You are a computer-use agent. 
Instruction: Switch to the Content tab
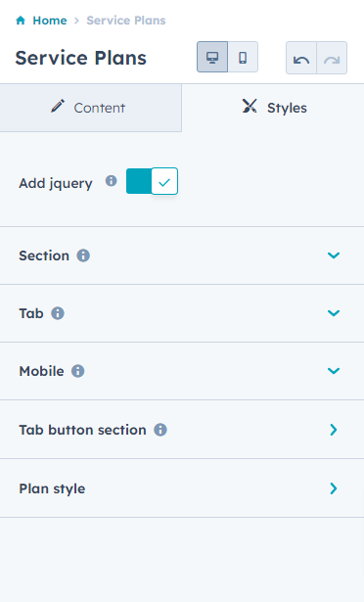(x=91, y=108)
